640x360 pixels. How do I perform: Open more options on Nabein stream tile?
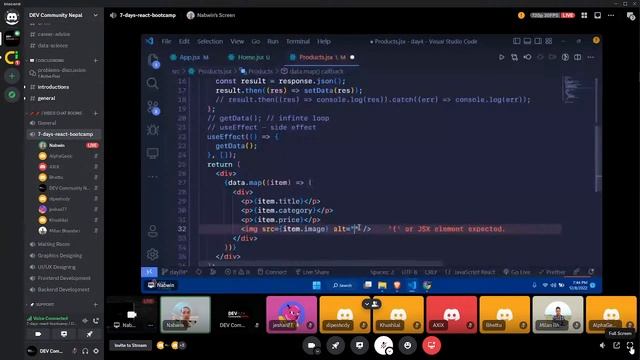[151, 325]
